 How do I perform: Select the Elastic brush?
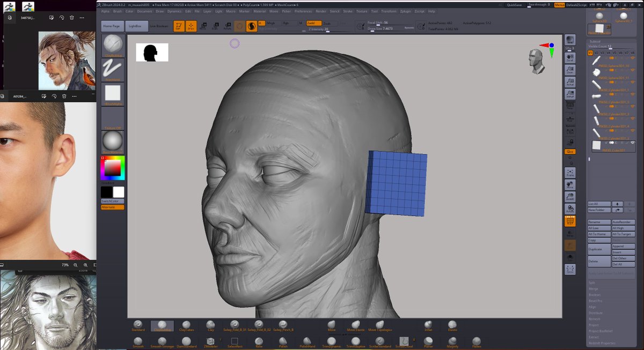pos(452,326)
